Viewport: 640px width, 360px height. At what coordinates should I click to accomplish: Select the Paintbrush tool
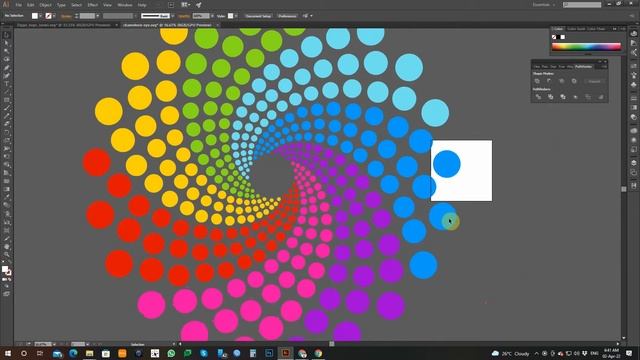pos(7,108)
